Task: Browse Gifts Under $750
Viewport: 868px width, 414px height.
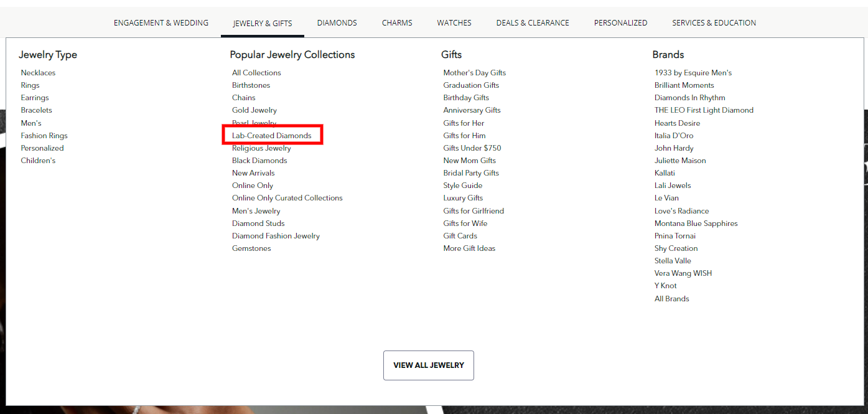Action: (472, 148)
